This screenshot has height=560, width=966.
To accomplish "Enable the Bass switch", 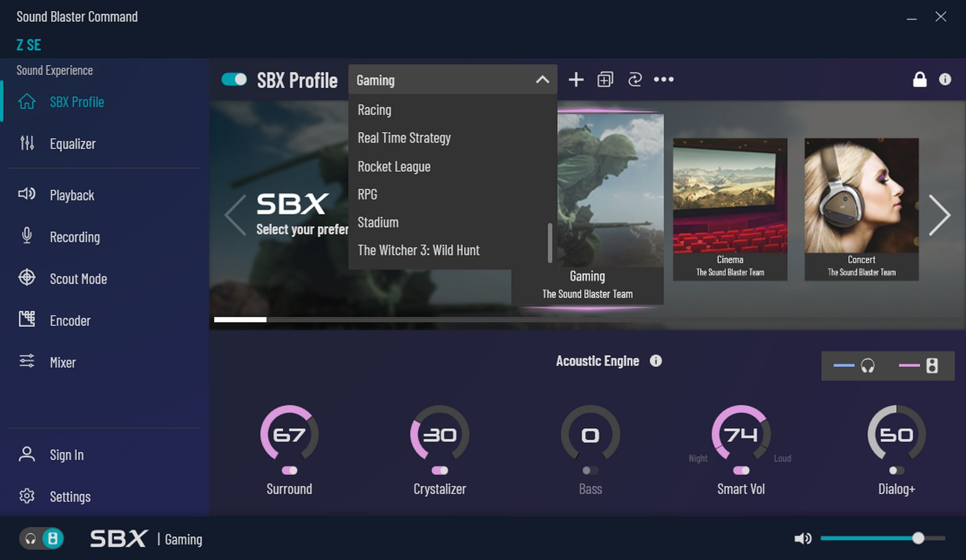I will [x=591, y=470].
